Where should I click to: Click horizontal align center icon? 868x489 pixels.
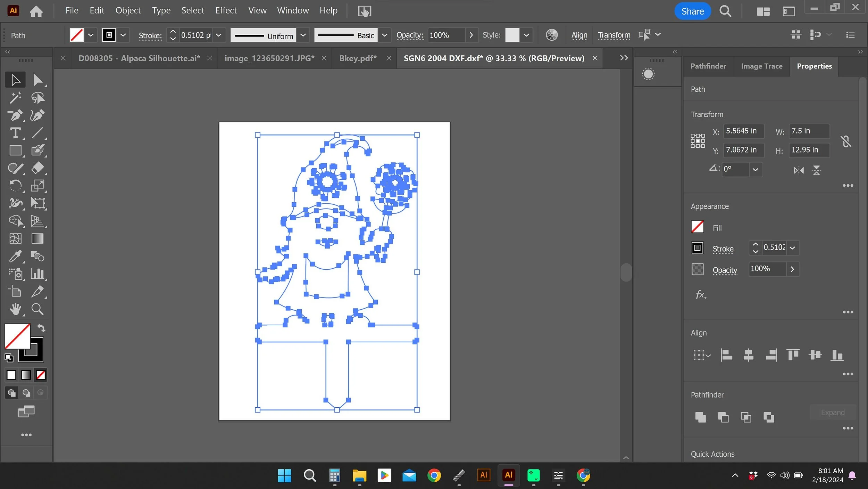748,355
